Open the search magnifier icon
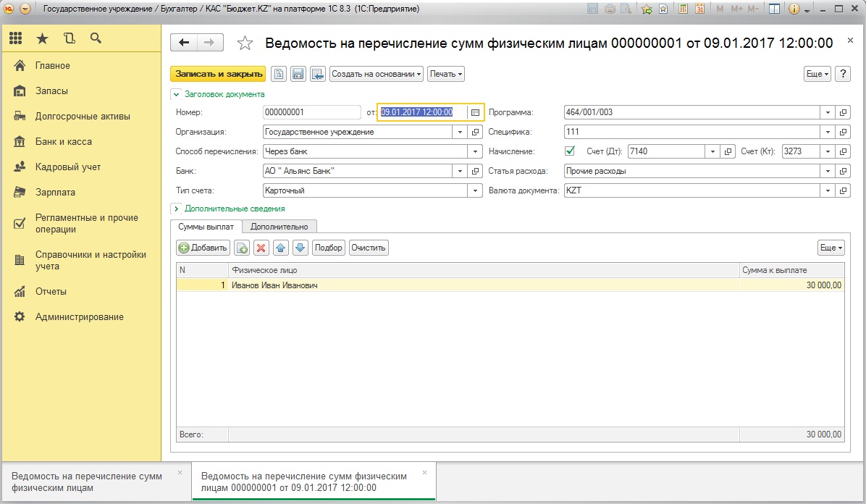The image size is (866, 504). [96, 38]
